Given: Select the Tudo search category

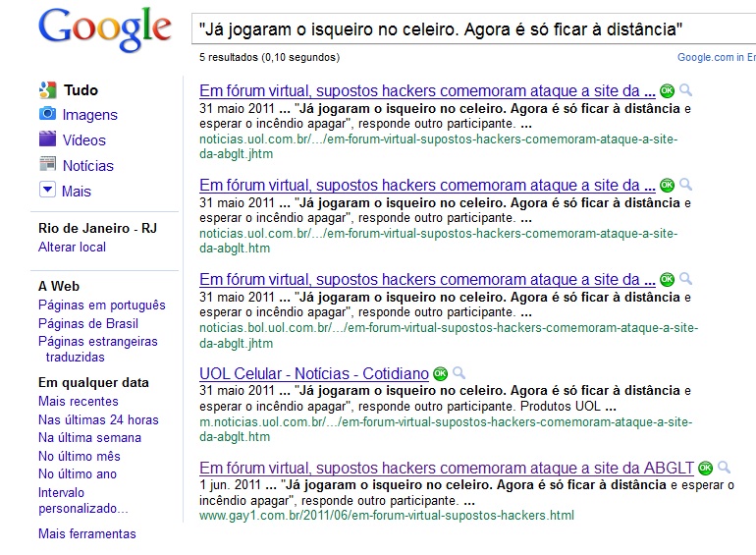Looking at the screenshot, I should [81, 90].
